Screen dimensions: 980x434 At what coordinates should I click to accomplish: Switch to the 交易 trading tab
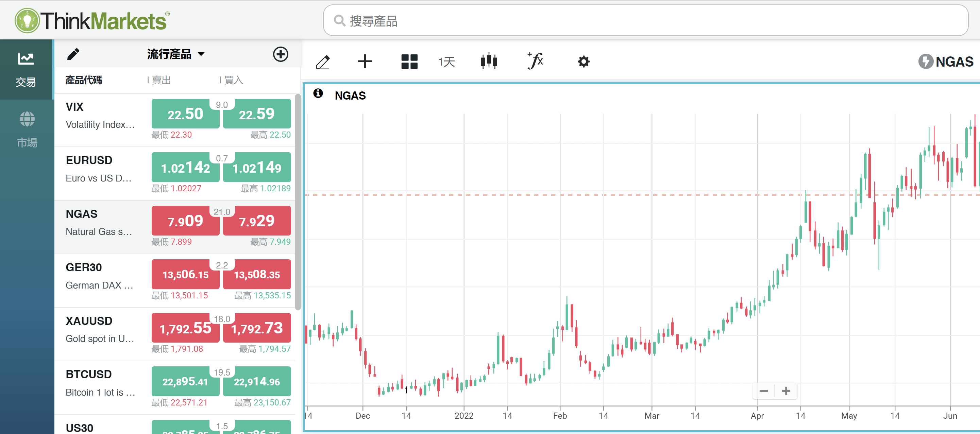click(x=26, y=70)
